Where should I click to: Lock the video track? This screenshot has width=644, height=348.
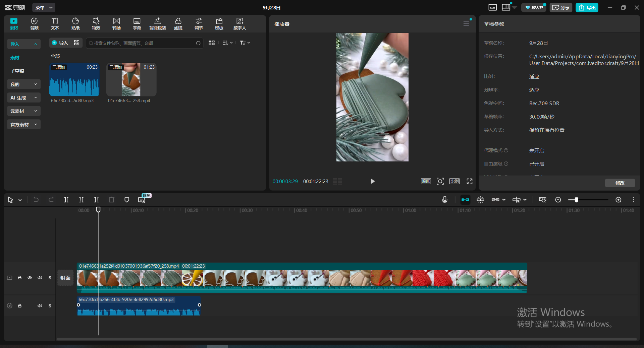pos(20,278)
